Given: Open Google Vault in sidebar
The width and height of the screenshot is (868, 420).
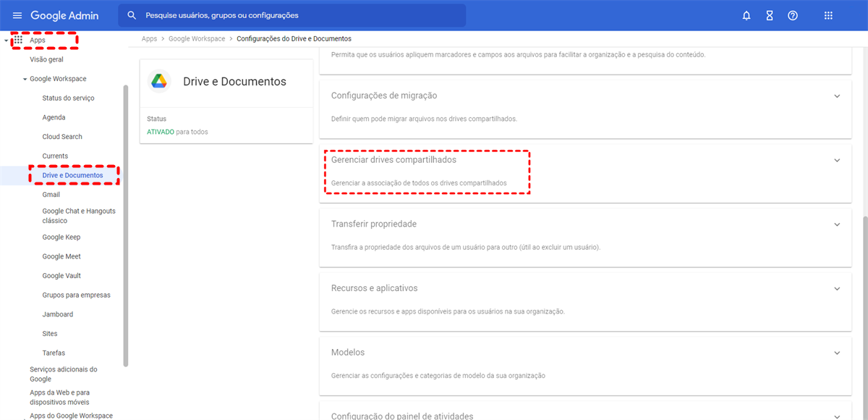Looking at the screenshot, I should [x=61, y=275].
